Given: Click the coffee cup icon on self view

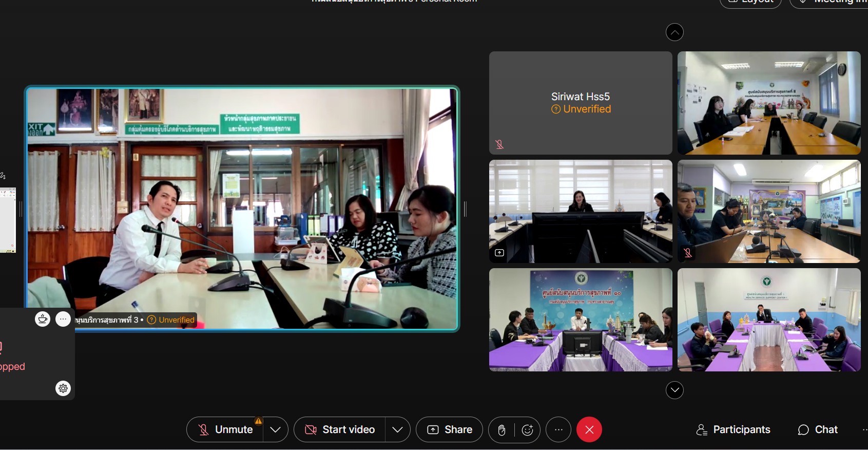Looking at the screenshot, I should (x=43, y=319).
